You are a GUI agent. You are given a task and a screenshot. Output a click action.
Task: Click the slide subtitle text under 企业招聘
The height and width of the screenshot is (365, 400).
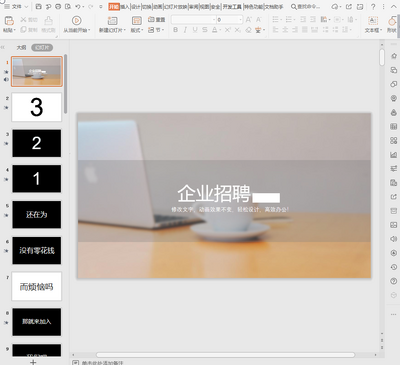coord(230,210)
